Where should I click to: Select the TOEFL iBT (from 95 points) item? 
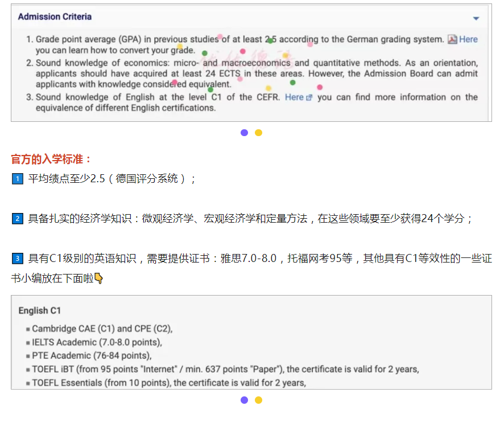226,369
